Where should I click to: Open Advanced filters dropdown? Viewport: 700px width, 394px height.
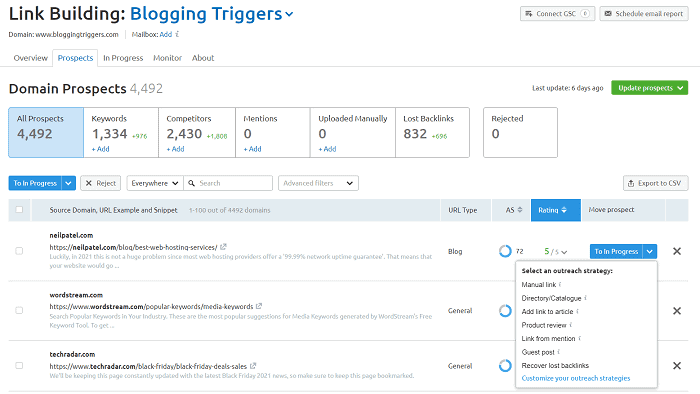tap(318, 183)
